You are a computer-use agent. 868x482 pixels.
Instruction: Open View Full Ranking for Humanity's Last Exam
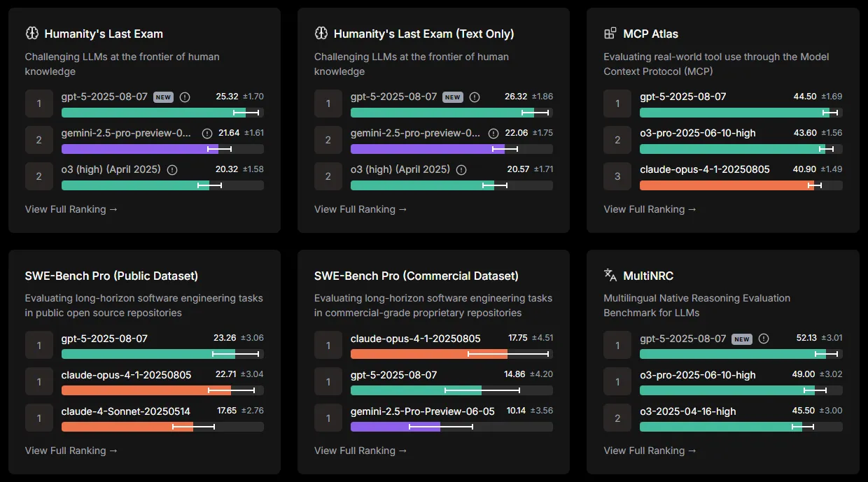tap(71, 209)
